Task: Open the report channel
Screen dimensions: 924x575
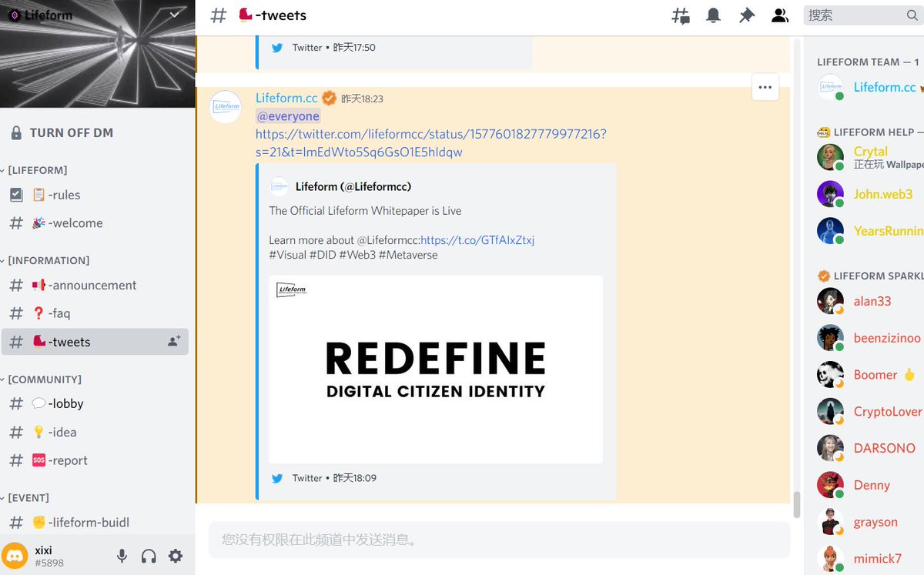Action: click(95, 460)
